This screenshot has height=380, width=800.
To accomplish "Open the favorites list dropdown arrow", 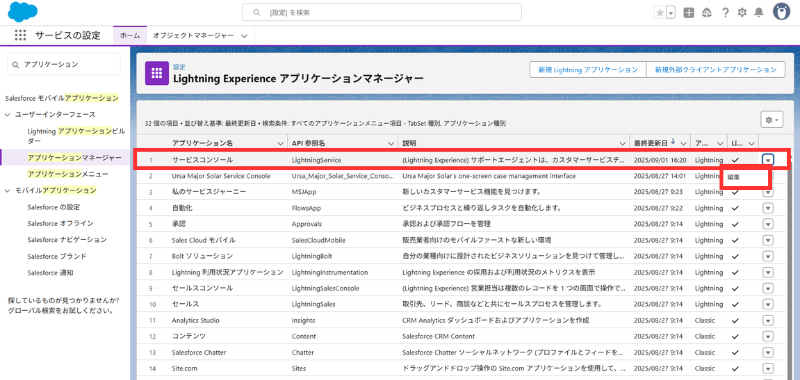I will click(671, 13).
